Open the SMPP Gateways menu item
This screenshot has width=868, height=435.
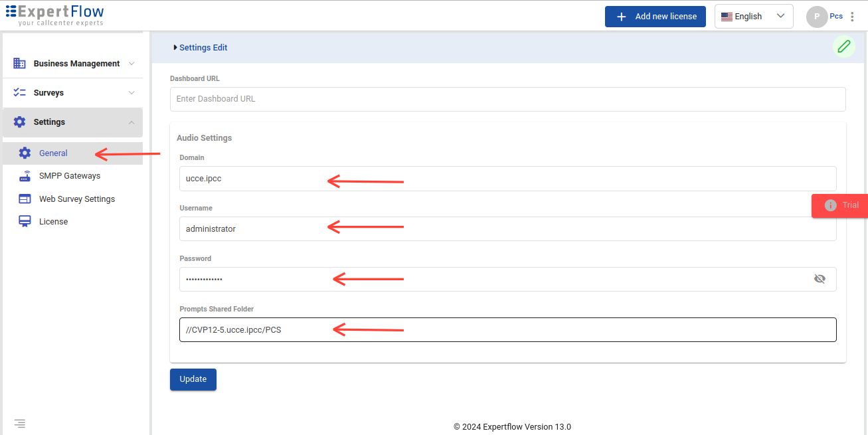(70, 176)
